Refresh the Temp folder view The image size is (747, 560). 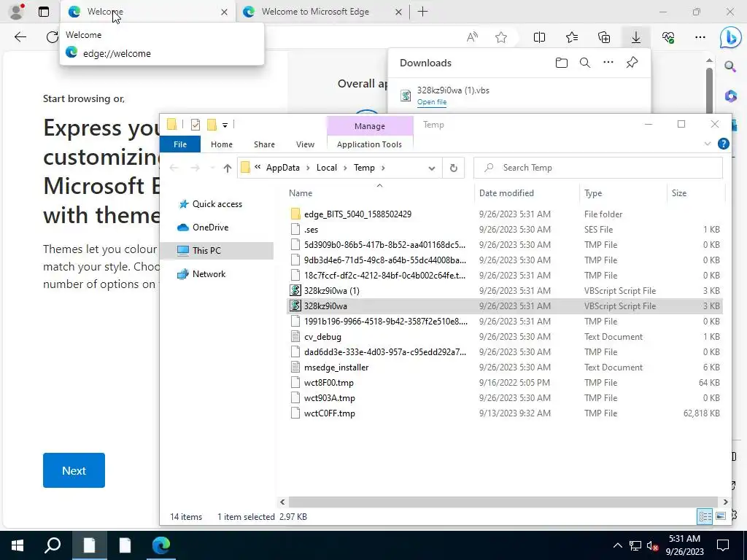tap(454, 168)
